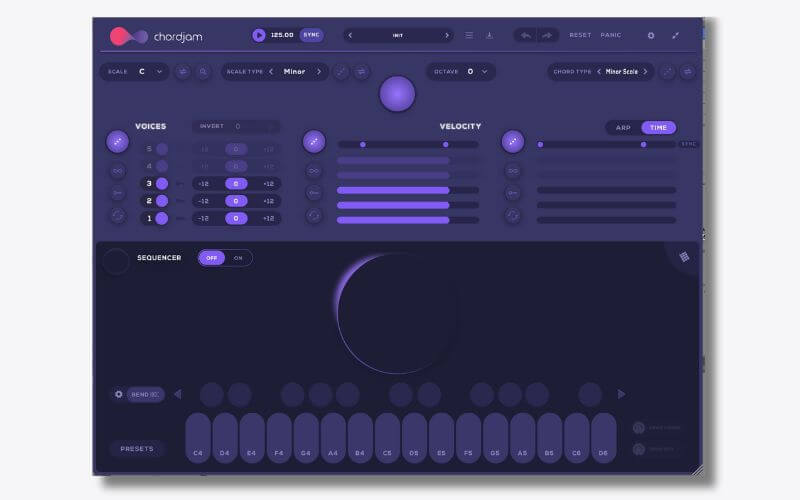The image size is (800, 500).
Task: Select next scale type right of Minor
Action: (x=319, y=72)
